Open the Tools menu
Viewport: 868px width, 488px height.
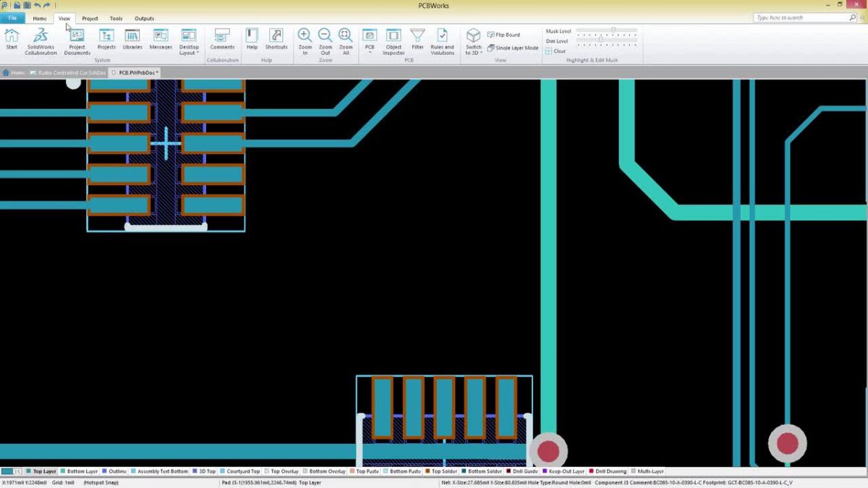tap(116, 18)
